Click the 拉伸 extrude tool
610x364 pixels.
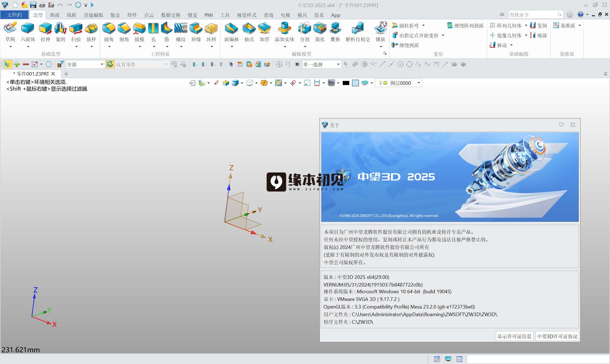[x=45, y=32]
